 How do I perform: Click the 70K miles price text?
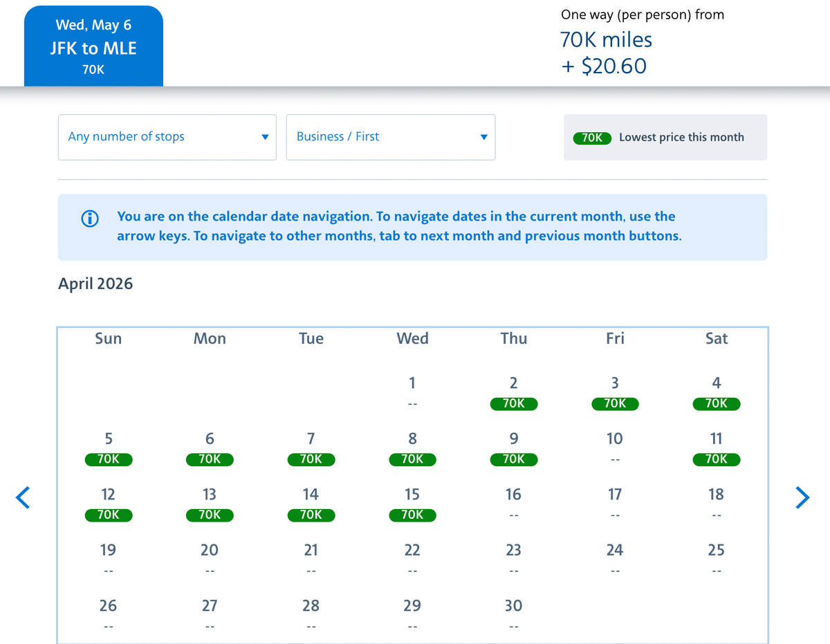(x=606, y=39)
